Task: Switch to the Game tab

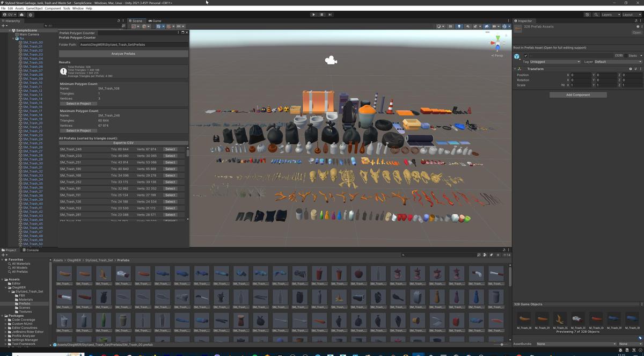Action: point(155,21)
